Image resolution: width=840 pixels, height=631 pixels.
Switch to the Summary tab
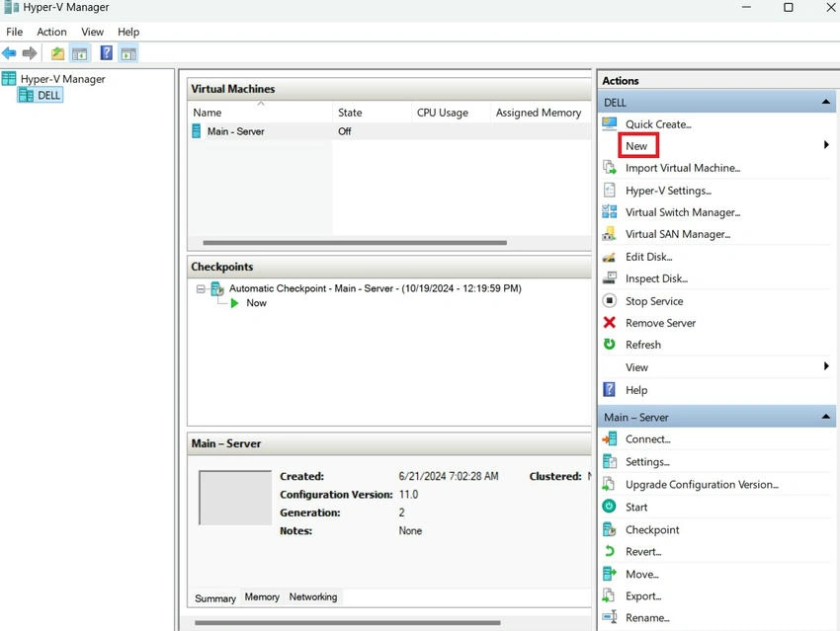tap(214, 598)
